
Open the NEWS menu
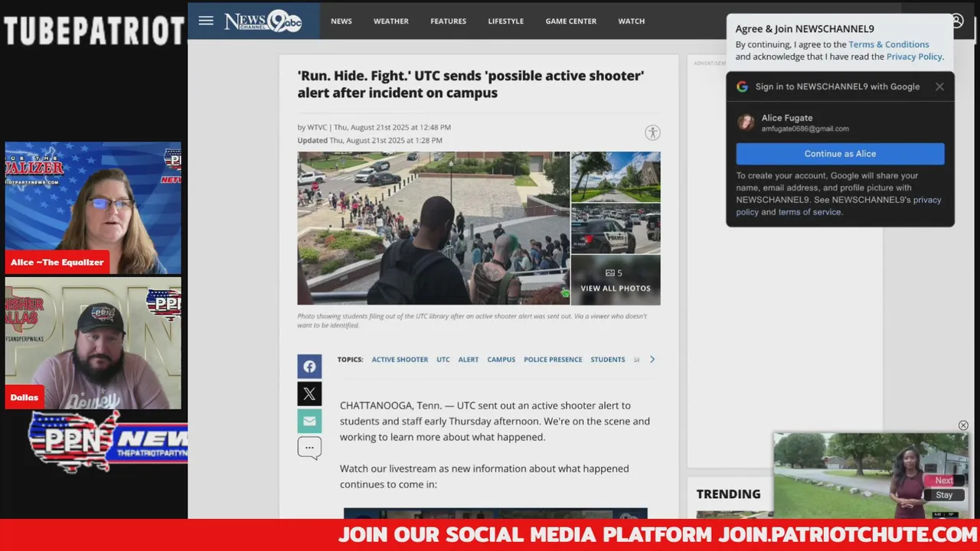pyautogui.click(x=341, y=21)
